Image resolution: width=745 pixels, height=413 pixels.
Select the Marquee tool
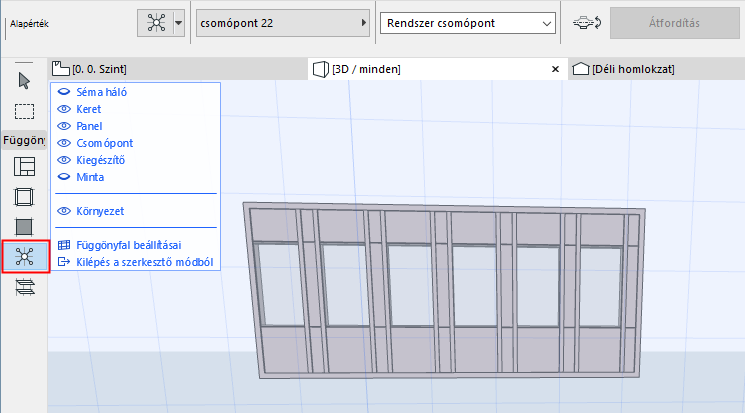click(24, 111)
